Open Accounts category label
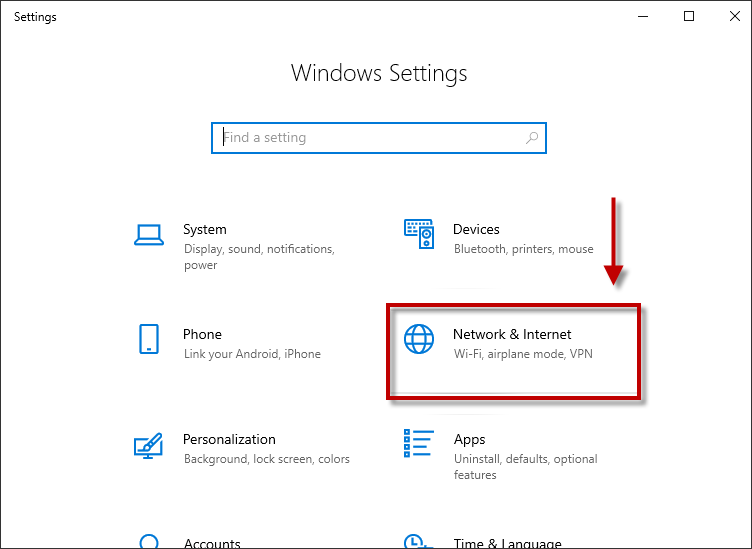 (212, 543)
